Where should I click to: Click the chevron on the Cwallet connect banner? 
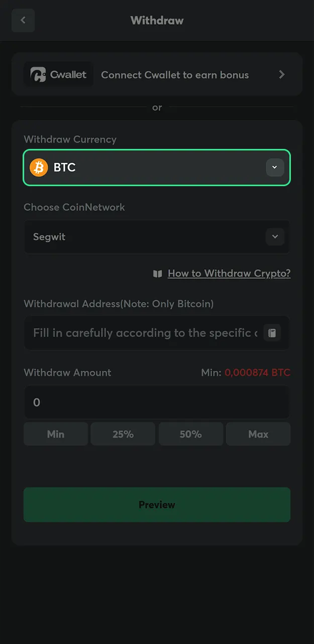coord(282,74)
